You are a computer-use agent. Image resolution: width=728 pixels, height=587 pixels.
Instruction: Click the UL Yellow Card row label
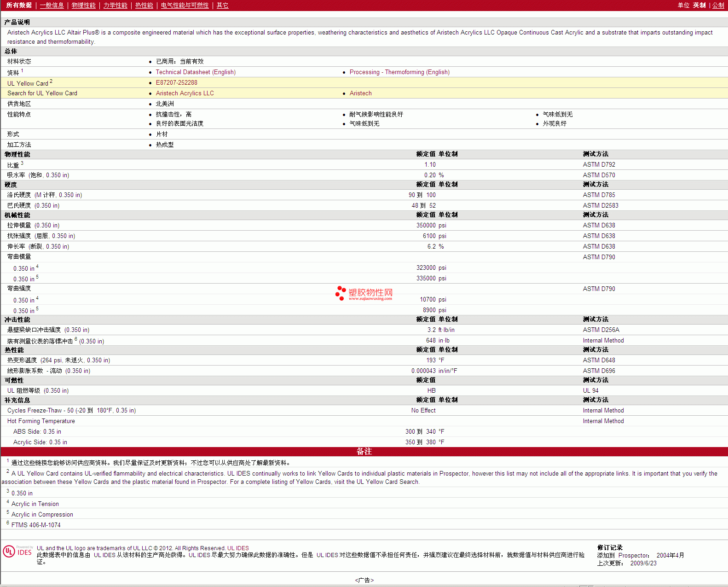(x=28, y=83)
